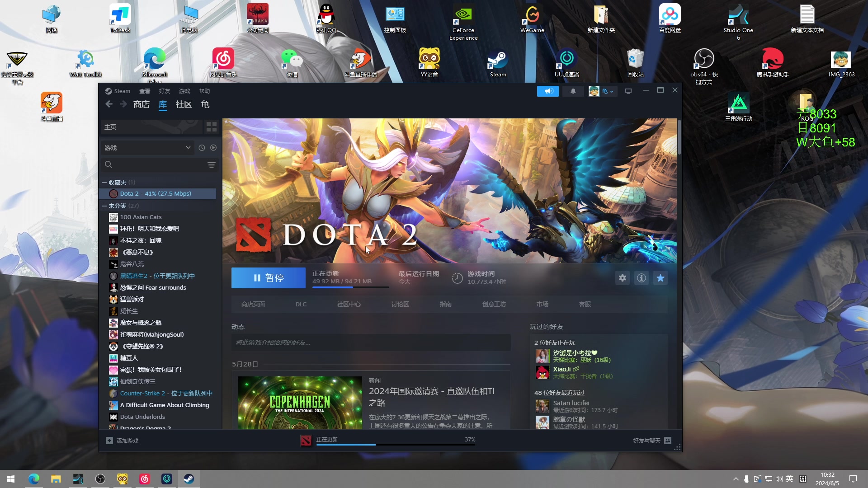Click the recent-activity clock filter icon
Screen dimensions: 868x488
pyautogui.click(x=202, y=148)
